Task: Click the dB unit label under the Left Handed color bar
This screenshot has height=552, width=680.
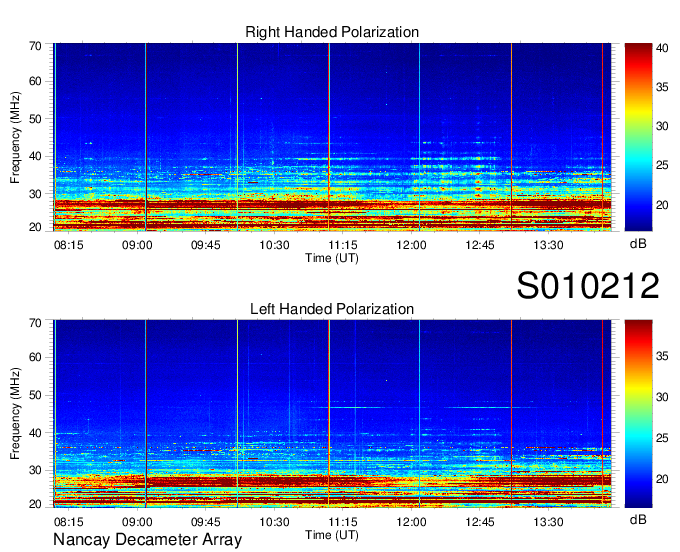Action: (638, 519)
